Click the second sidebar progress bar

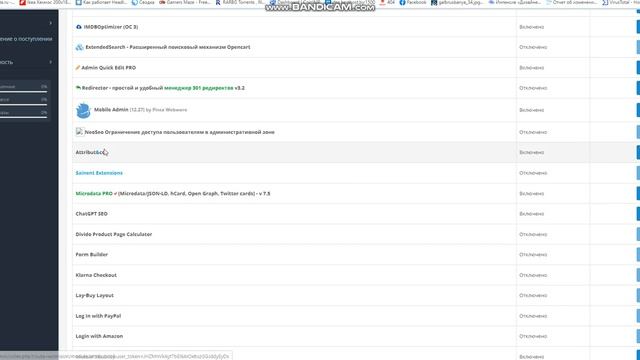tap(23, 104)
